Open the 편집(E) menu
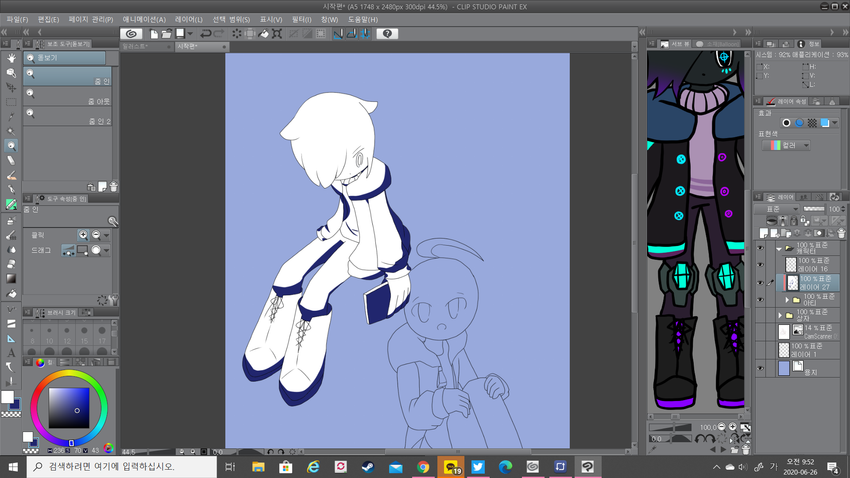Image resolution: width=850 pixels, height=478 pixels. click(48, 20)
